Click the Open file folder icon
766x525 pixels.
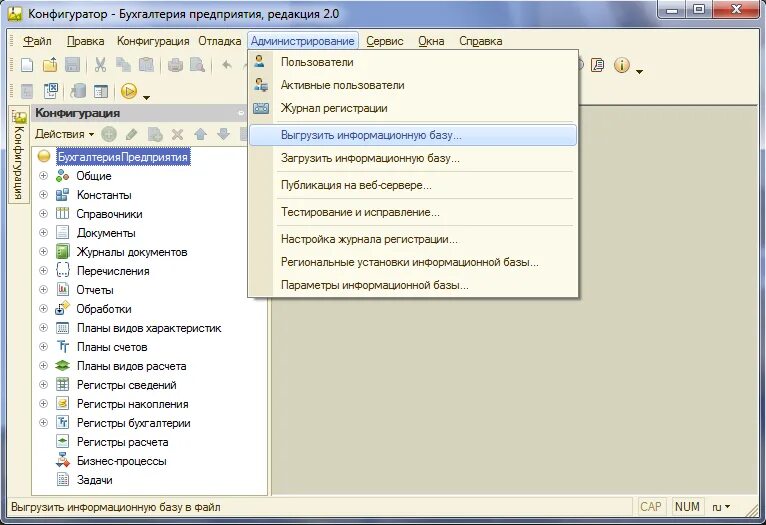[x=50, y=65]
